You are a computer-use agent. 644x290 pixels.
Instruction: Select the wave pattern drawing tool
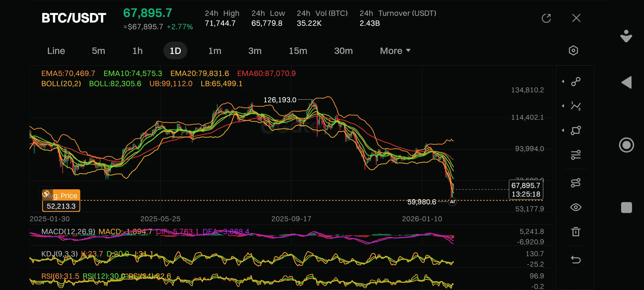[x=576, y=106]
